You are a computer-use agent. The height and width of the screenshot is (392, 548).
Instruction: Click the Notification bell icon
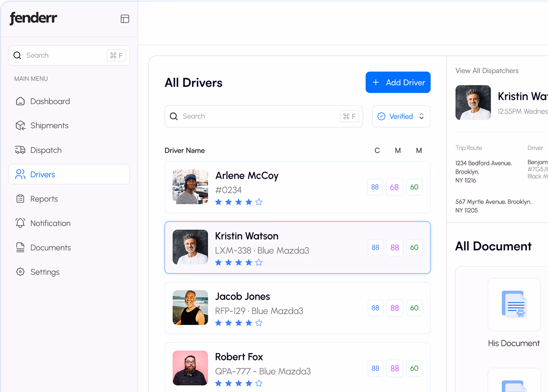coord(20,223)
